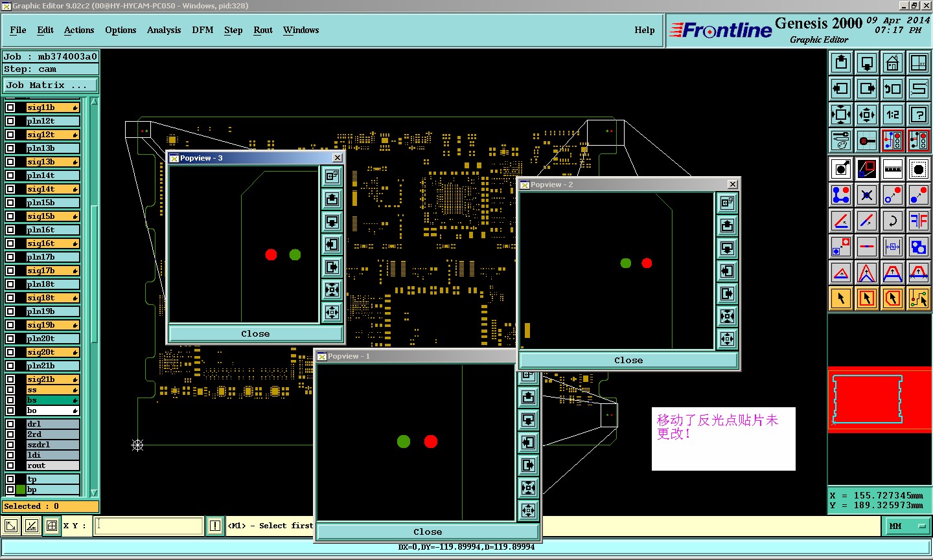Viewport: 933px width, 560px height.
Task: Click the XY coordinate grid icon
Action: (x=919, y=63)
